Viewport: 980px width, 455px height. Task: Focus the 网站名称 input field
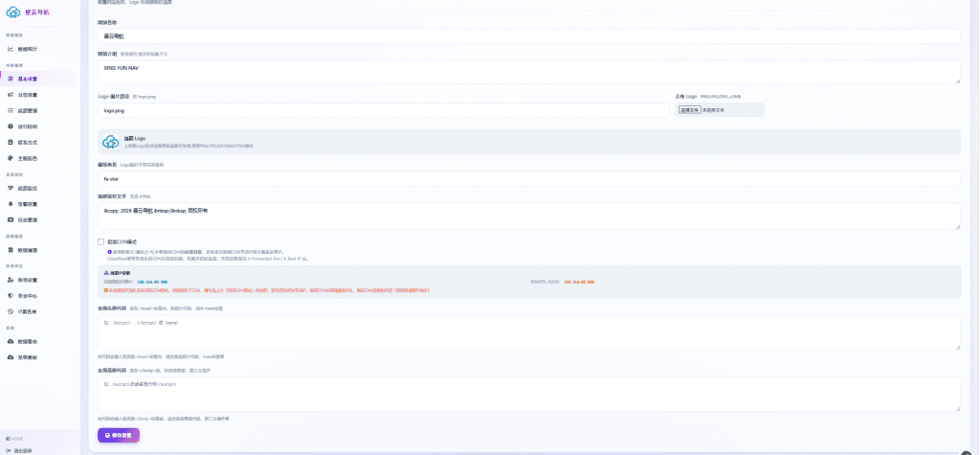528,36
